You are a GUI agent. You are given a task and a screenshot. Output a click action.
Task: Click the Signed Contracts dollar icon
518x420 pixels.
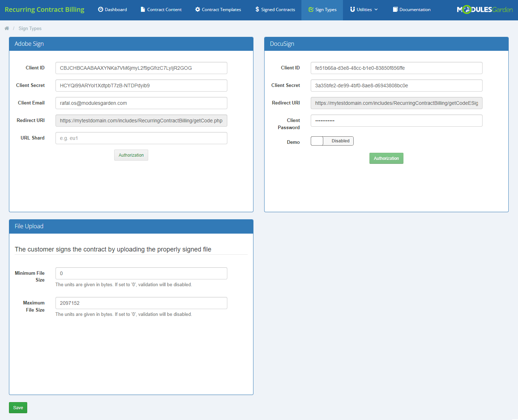(257, 9)
